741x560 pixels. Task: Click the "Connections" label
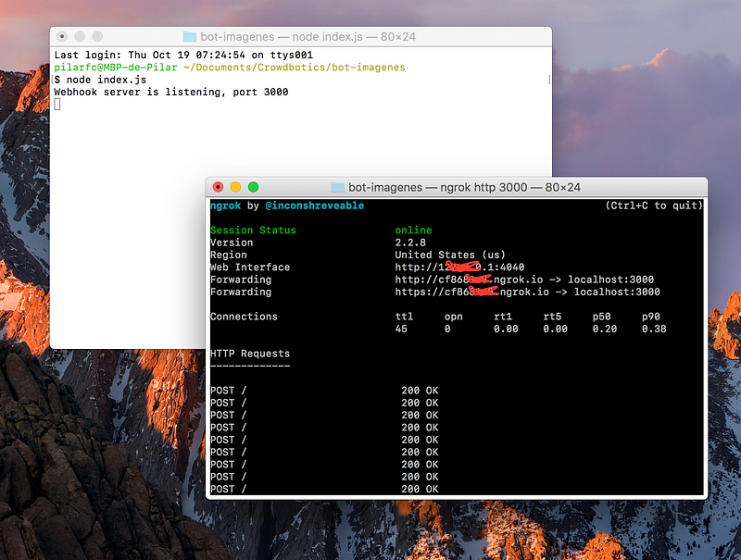(x=244, y=317)
